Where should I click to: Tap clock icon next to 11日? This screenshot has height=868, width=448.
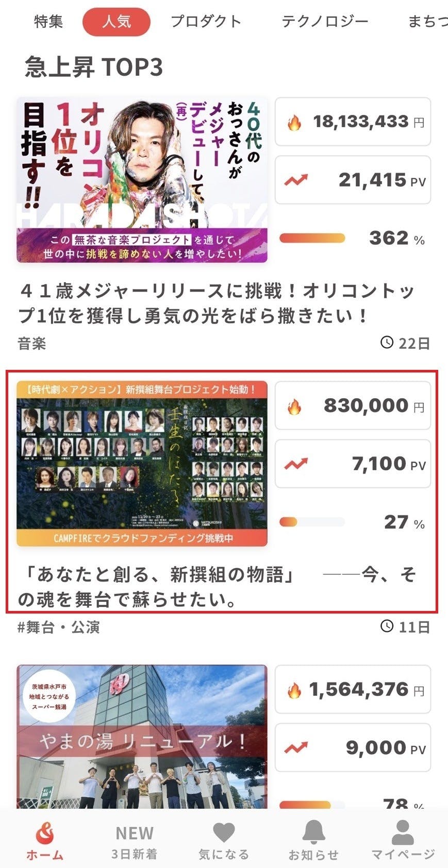pyautogui.click(x=387, y=626)
